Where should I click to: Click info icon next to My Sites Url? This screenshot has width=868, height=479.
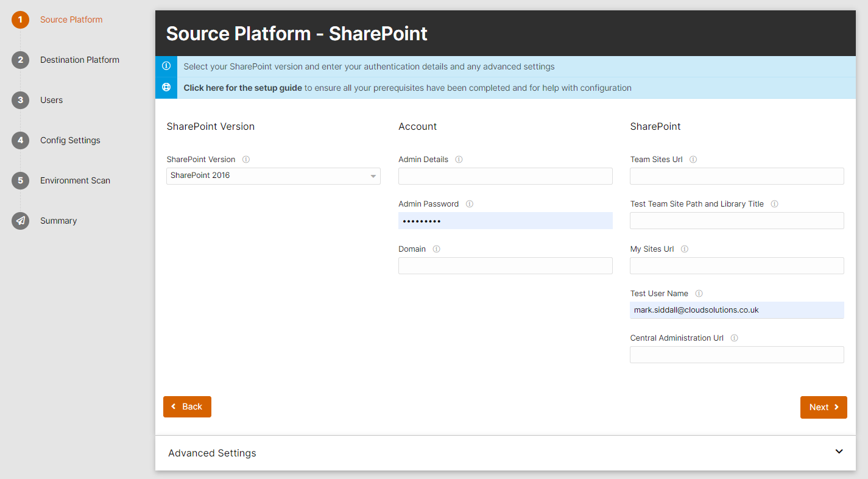point(685,249)
